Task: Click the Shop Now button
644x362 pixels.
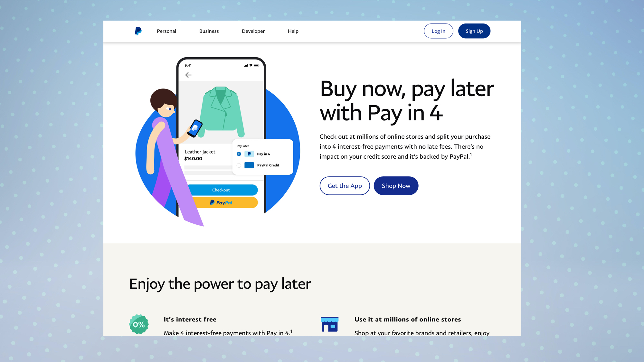Action: (395, 185)
